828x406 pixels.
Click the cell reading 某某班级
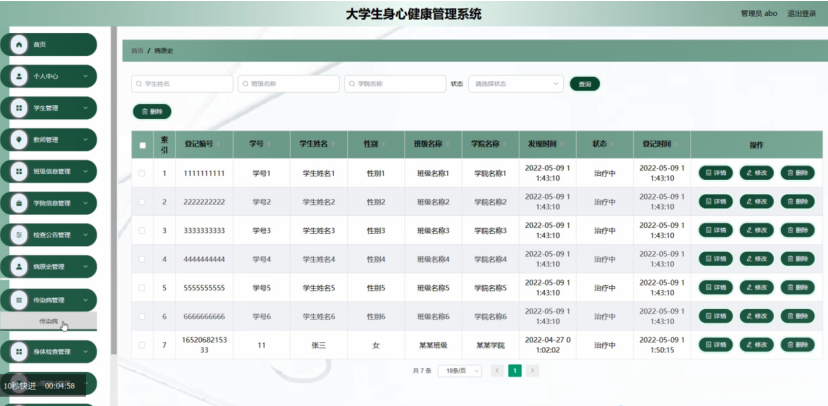[x=433, y=345]
